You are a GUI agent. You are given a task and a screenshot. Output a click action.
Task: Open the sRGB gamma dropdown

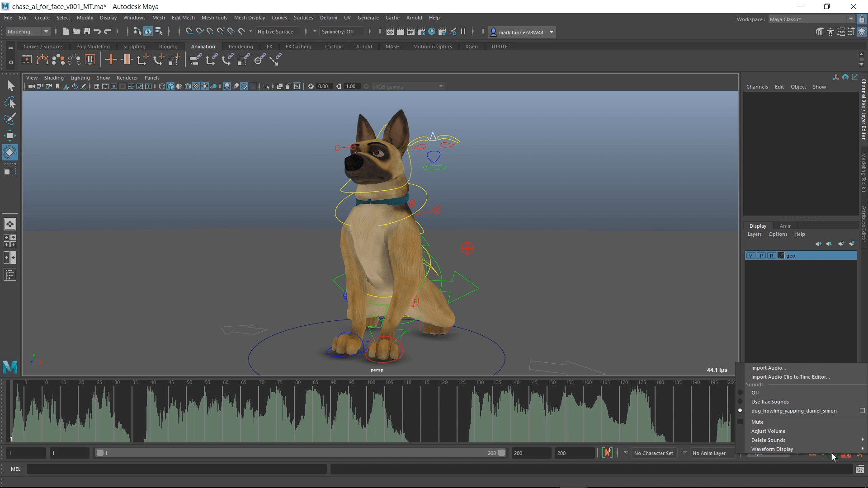tap(408, 86)
